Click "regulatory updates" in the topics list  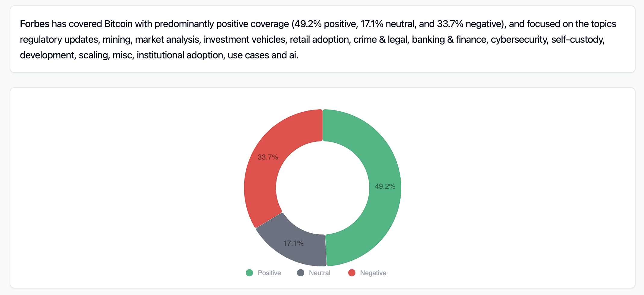click(x=59, y=39)
